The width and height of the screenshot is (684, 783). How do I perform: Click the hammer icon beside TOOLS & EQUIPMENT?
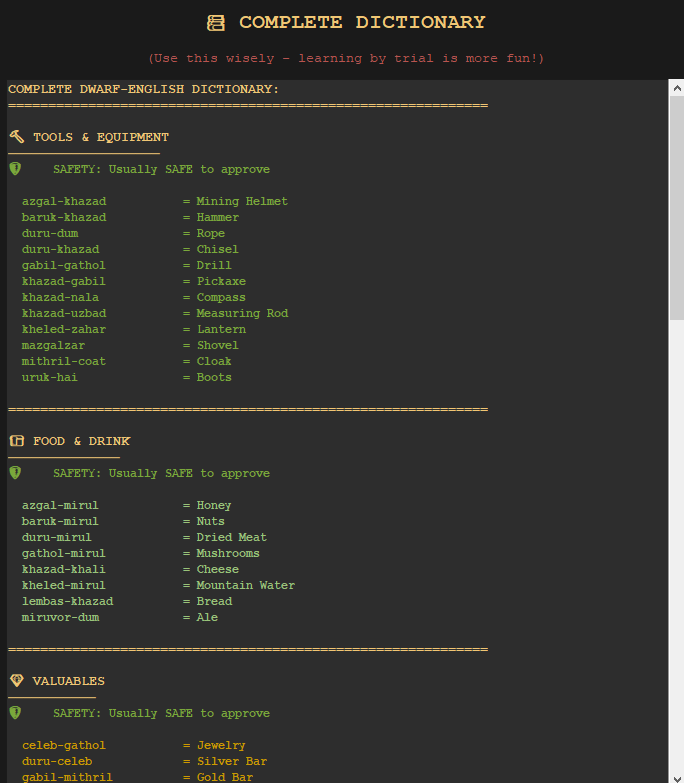[16, 137]
